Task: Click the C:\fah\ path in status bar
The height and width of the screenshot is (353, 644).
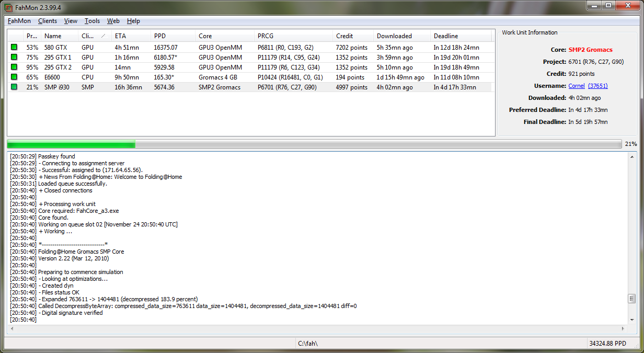Action: [x=308, y=344]
